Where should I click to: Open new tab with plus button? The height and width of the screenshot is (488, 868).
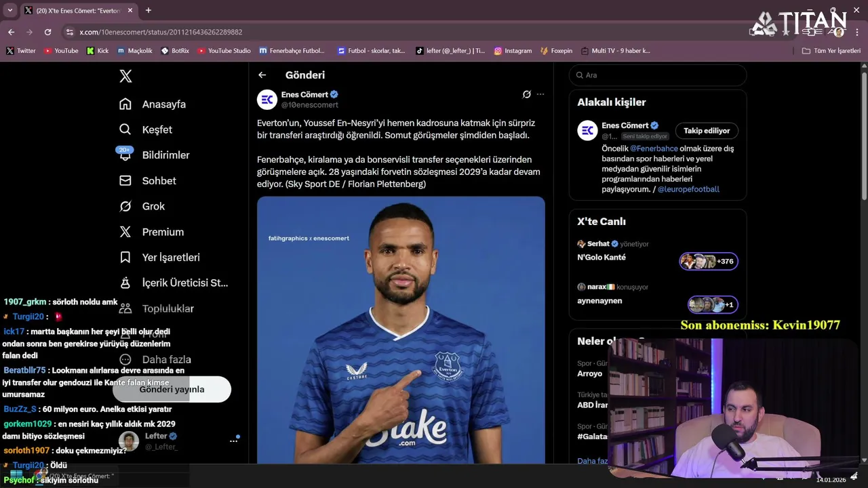149,10
